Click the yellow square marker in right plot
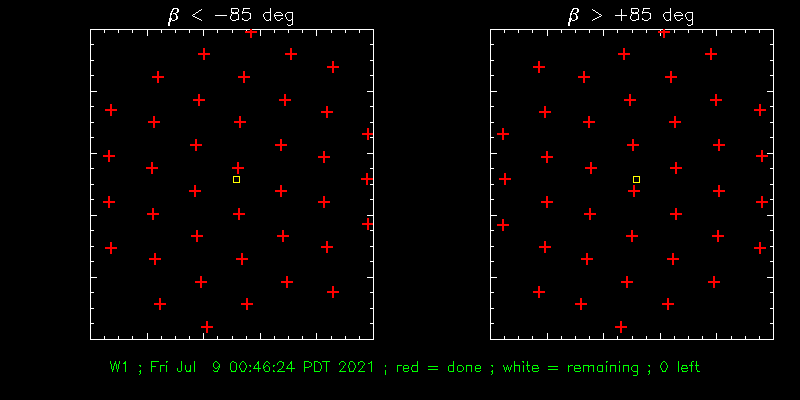 click(x=636, y=180)
